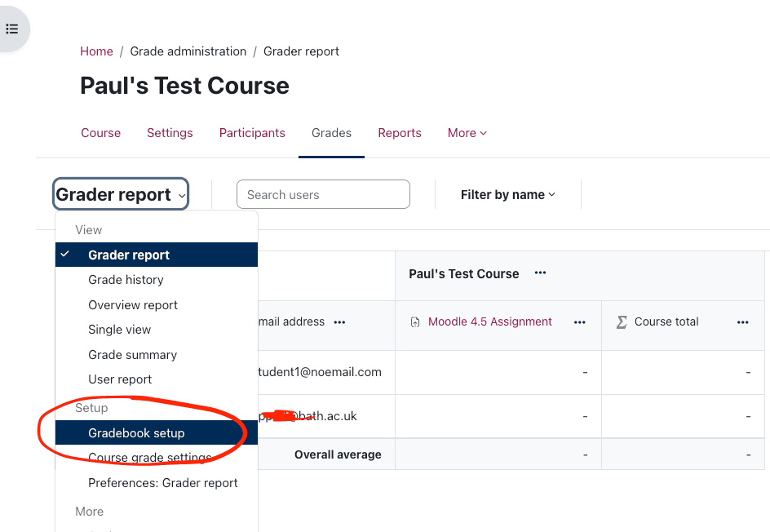Image resolution: width=770 pixels, height=532 pixels.
Task: Click the assignment icon beside Moodle 4.5 Assignment
Action: tap(415, 322)
